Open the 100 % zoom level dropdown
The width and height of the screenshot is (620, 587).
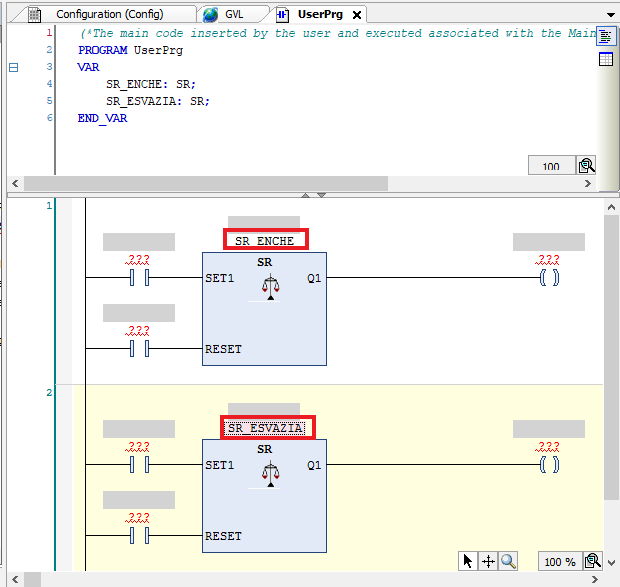pos(560,562)
